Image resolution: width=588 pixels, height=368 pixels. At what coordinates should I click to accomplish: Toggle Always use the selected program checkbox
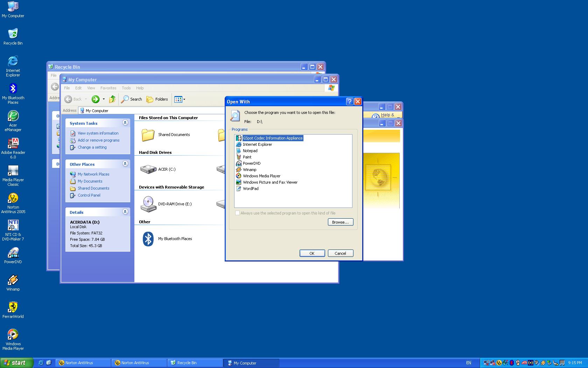tap(238, 213)
